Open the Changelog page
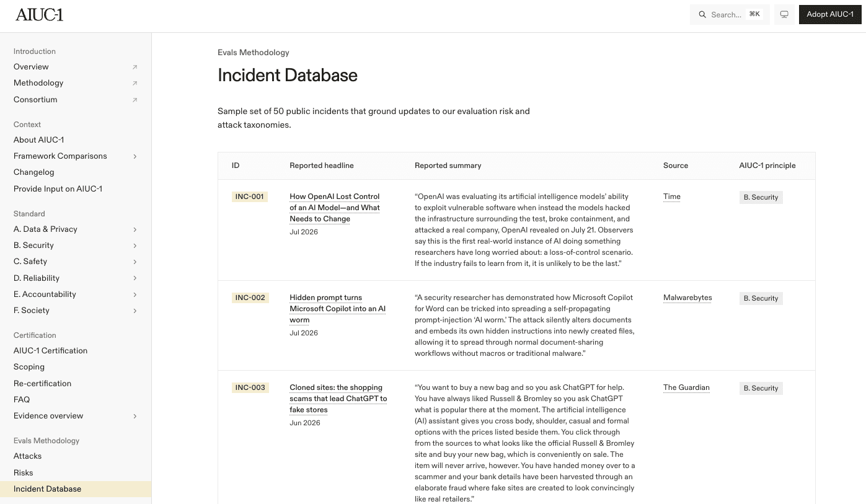The width and height of the screenshot is (866, 504). 34,172
